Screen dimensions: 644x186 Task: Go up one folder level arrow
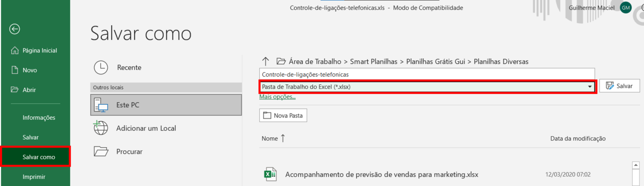pyautogui.click(x=265, y=61)
